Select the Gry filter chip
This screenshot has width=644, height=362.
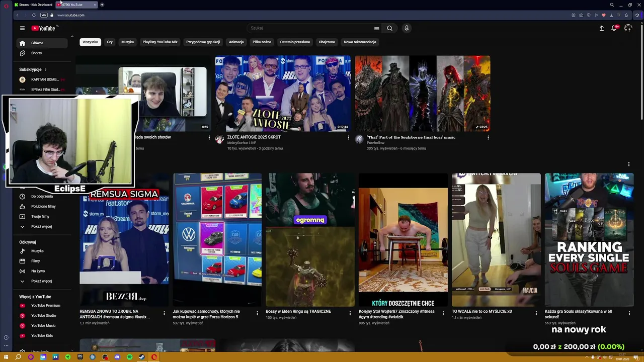click(110, 42)
